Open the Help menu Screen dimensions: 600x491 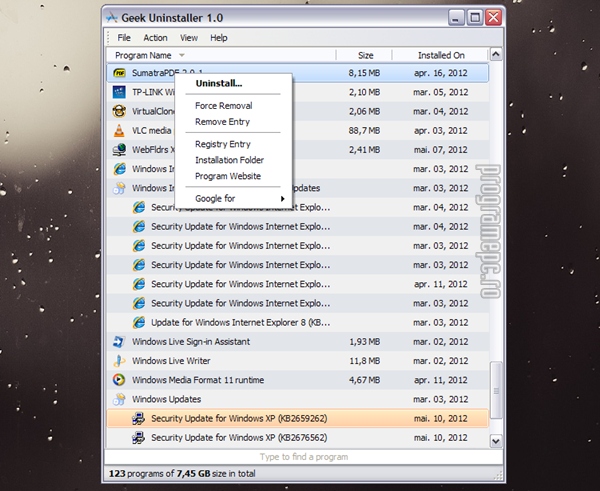[x=219, y=38]
